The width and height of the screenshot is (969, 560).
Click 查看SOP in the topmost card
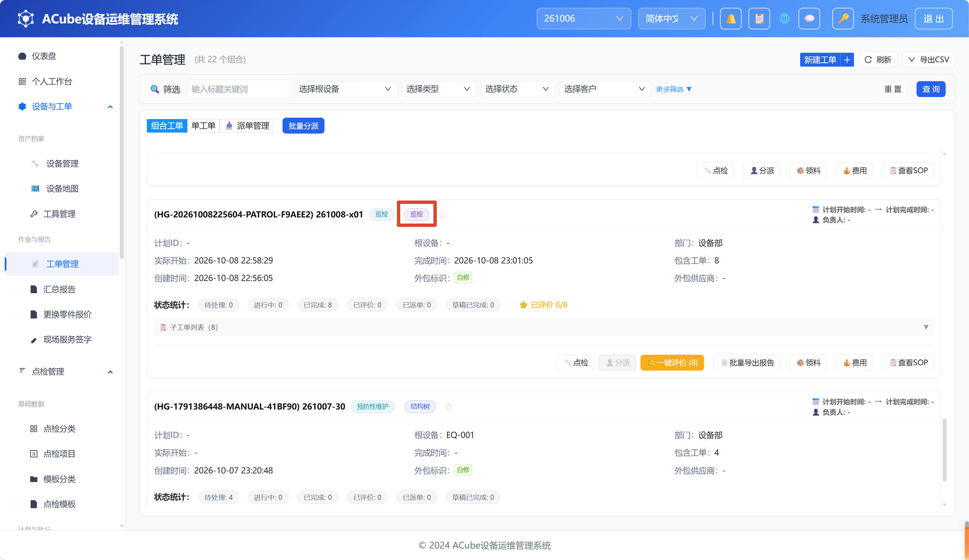908,171
